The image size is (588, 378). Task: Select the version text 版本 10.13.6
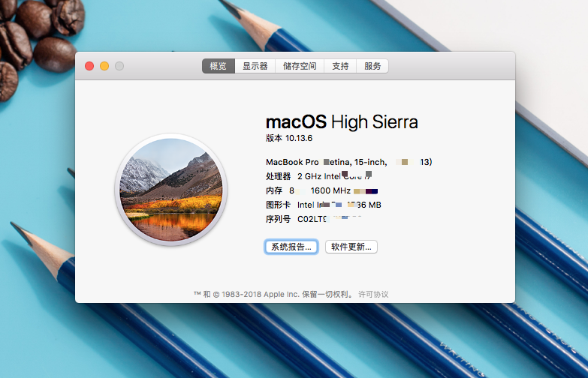click(289, 138)
